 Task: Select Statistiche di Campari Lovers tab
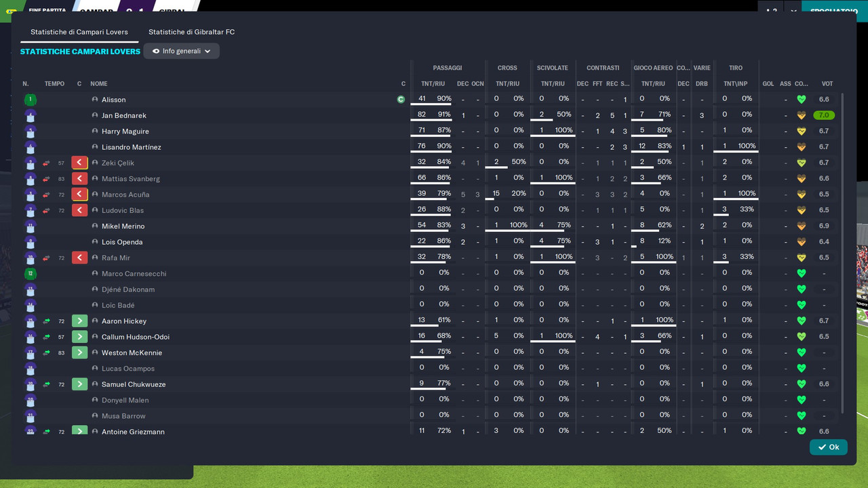point(79,32)
